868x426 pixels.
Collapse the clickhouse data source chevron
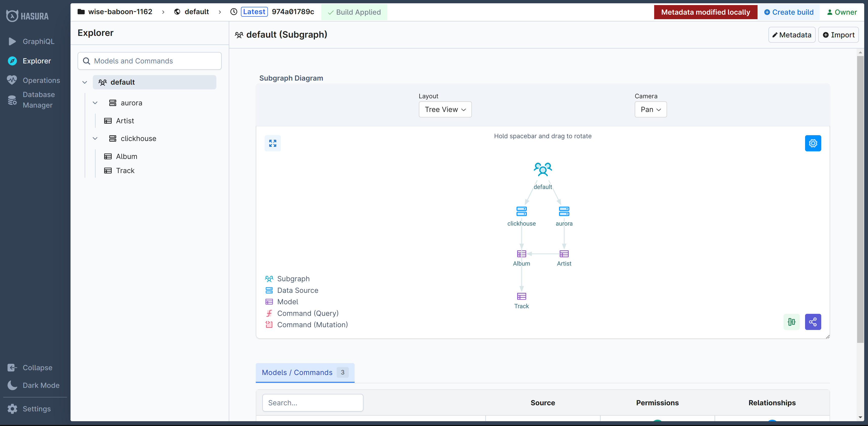95,138
